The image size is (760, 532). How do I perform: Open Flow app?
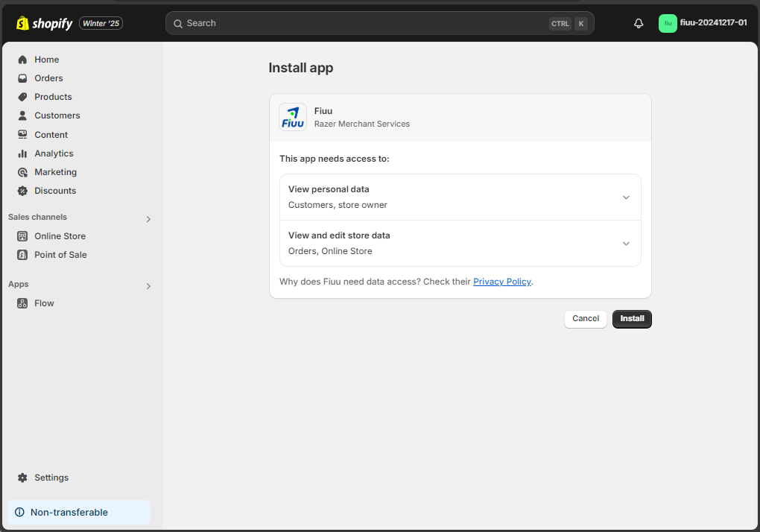[44, 303]
